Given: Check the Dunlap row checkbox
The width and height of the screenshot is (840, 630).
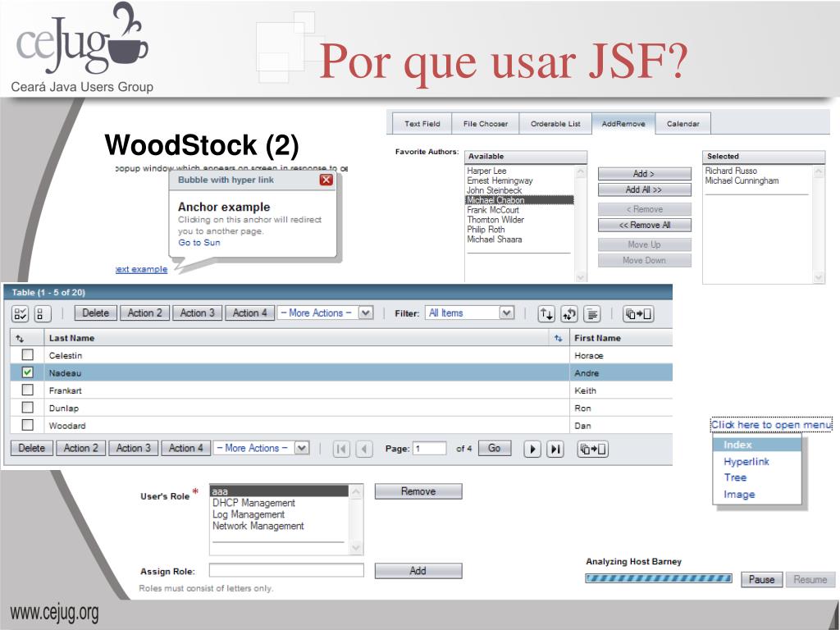Looking at the screenshot, I should point(27,407).
